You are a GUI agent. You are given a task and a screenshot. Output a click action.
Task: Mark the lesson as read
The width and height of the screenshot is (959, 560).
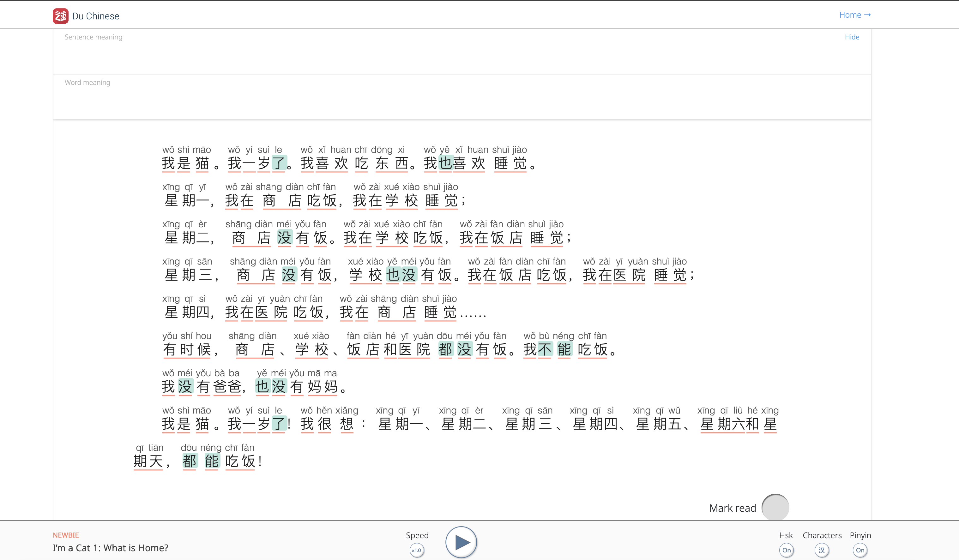pyautogui.click(x=775, y=508)
